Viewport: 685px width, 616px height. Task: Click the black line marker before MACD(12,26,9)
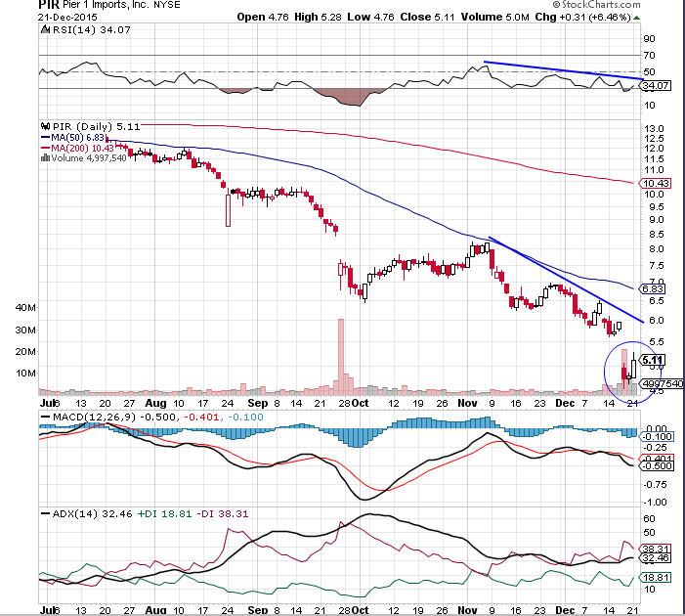pyautogui.click(x=45, y=418)
